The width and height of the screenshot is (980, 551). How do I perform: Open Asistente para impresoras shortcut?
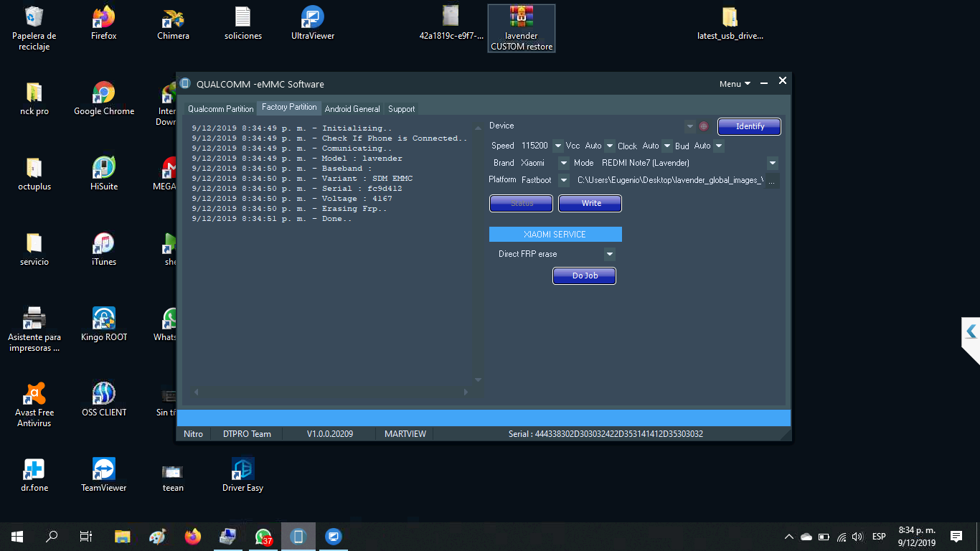pyautogui.click(x=34, y=329)
